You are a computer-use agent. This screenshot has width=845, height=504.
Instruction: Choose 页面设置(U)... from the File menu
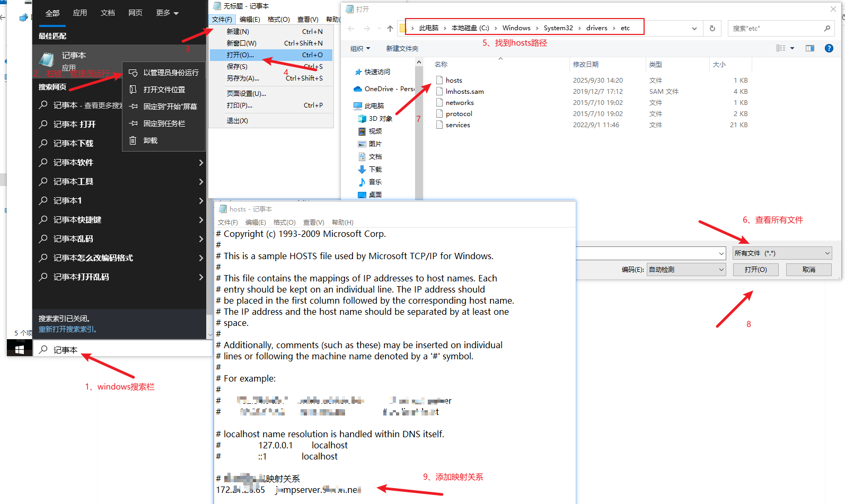[271, 94]
